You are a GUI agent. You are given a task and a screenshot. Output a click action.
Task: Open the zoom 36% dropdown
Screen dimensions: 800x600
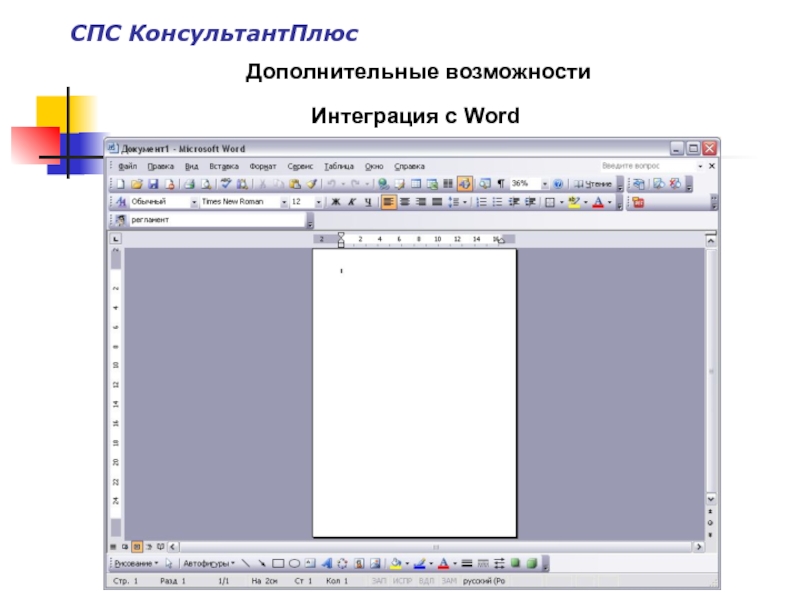tap(545, 184)
